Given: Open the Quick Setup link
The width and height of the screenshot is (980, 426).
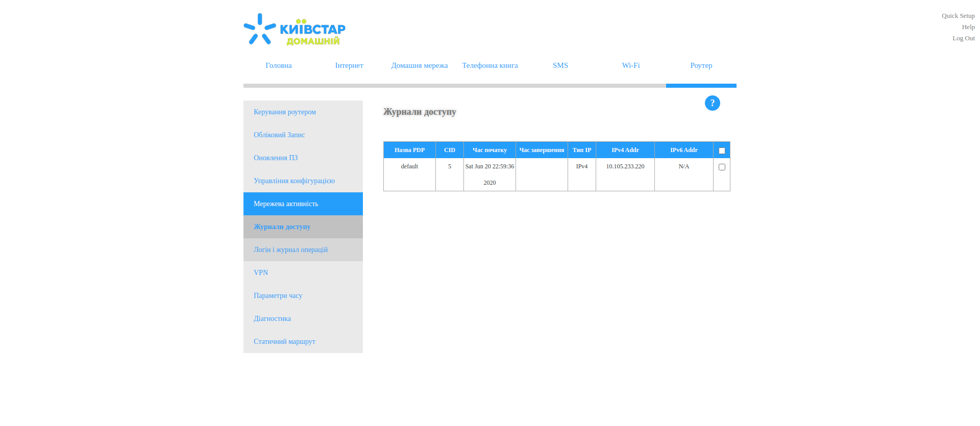Looking at the screenshot, I should tap(958, 16).
